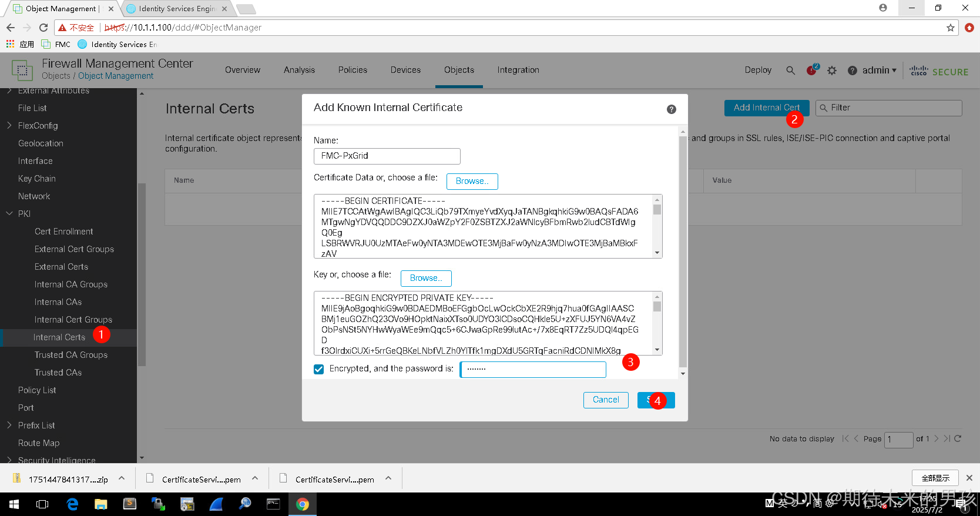Click the encrypted key password field
This screenshot has height=516, width=980.
[533, 370]
